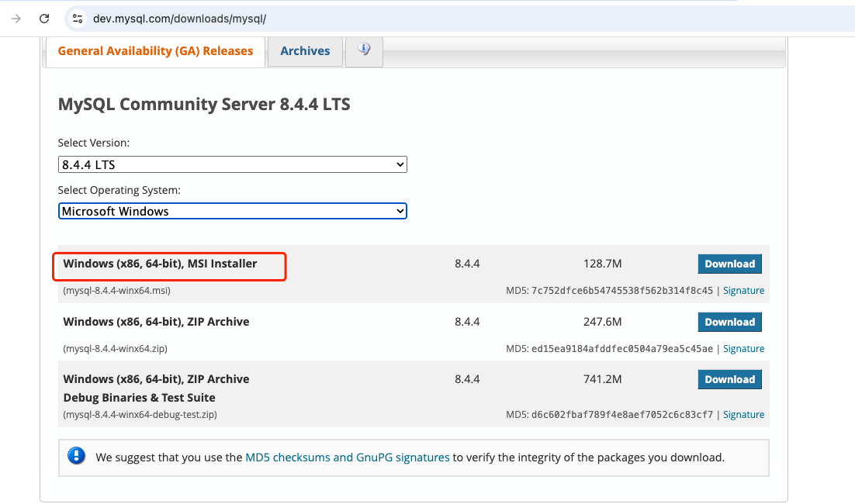Click the MD5 value d6c602fbaf789f4e8aef7052c6c83cf7
The height and width of the screenshot is (504, 855).
(x=622, y=415)
